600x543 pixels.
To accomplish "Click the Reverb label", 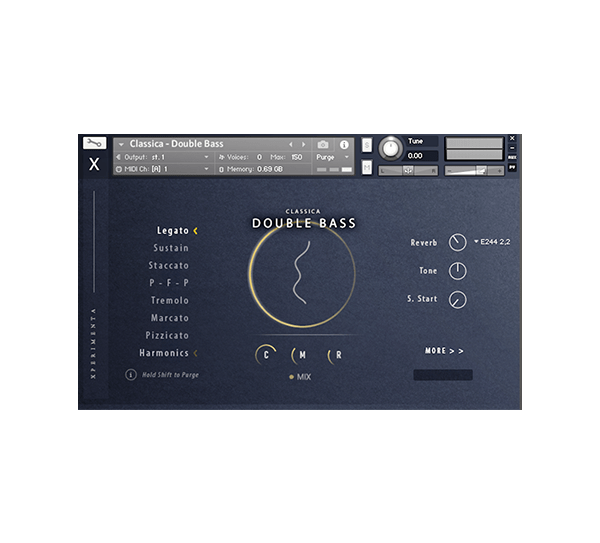I will point(424,243).
